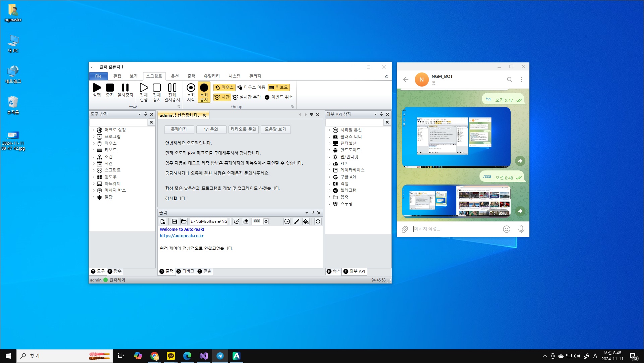Click the emoji icon in message box
The width and height of the screenshot is (644, 363).
coord(506,229)
